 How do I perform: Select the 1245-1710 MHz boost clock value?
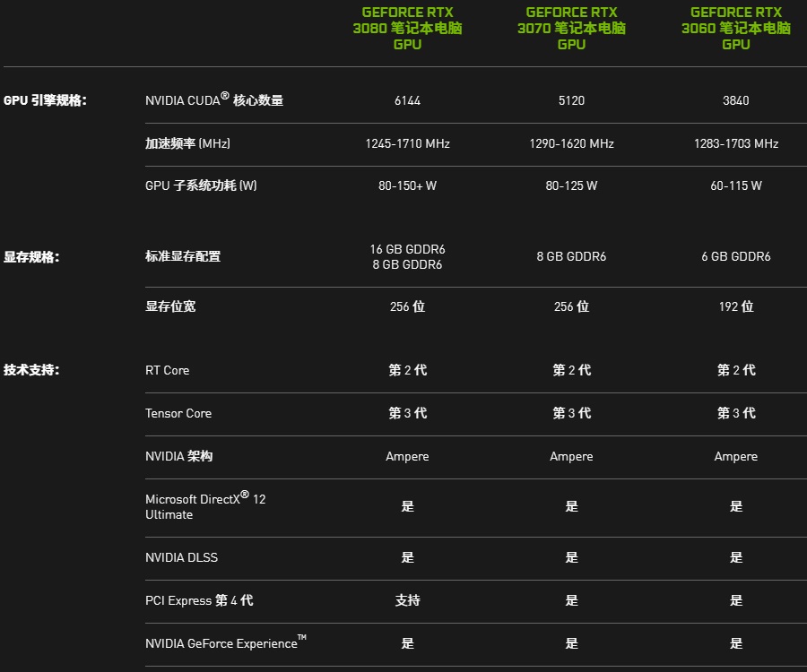[x=407, y=143]
